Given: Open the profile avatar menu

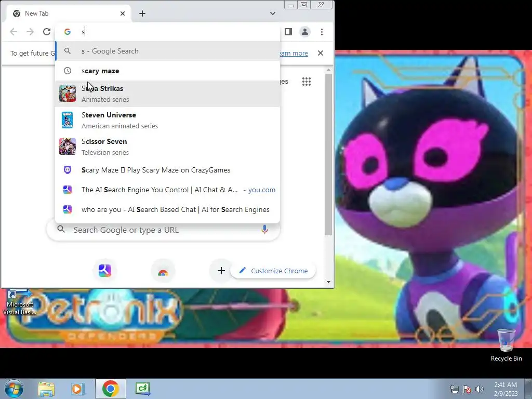Looking at the screenshot, I should tap(304, 32).
